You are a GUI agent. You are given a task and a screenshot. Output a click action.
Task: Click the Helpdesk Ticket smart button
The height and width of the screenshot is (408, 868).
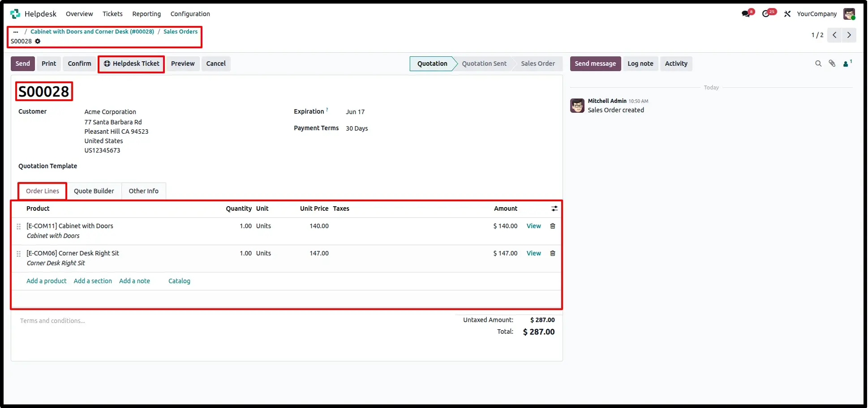(x=132, y=64)
